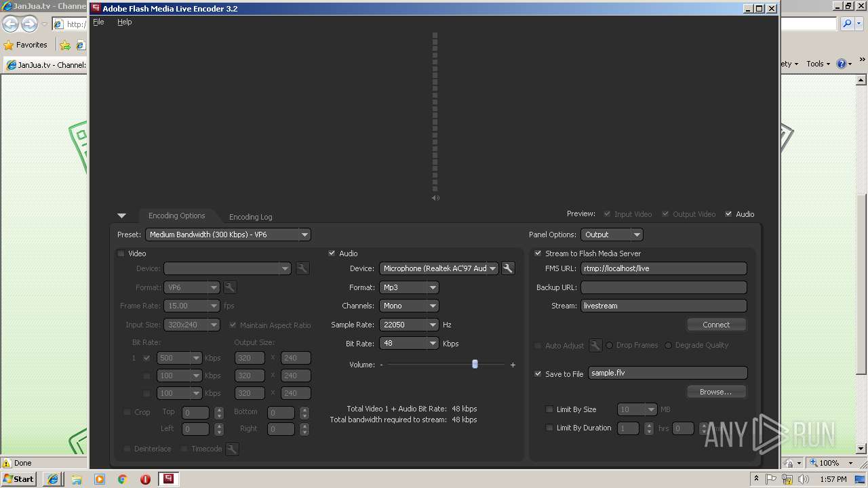Open Windows Explorer folder in taskbar
This screenshot has width=868, height=488.
[77, 479]
